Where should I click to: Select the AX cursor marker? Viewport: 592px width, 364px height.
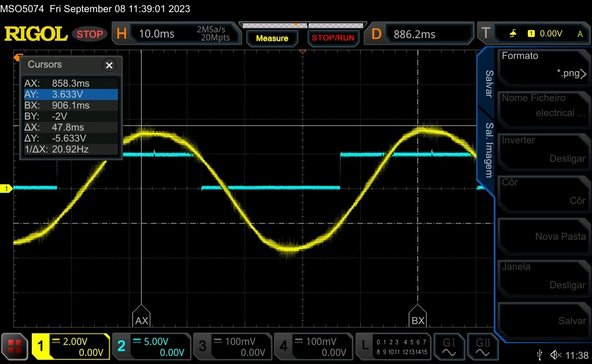tap(142, 316)
